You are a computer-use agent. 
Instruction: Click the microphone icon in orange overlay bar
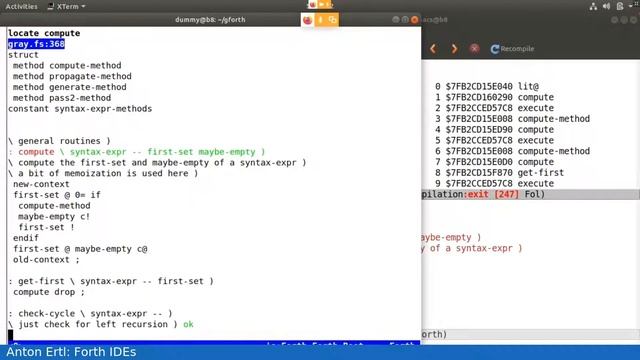pyautogui.click(x=320, y=20)
